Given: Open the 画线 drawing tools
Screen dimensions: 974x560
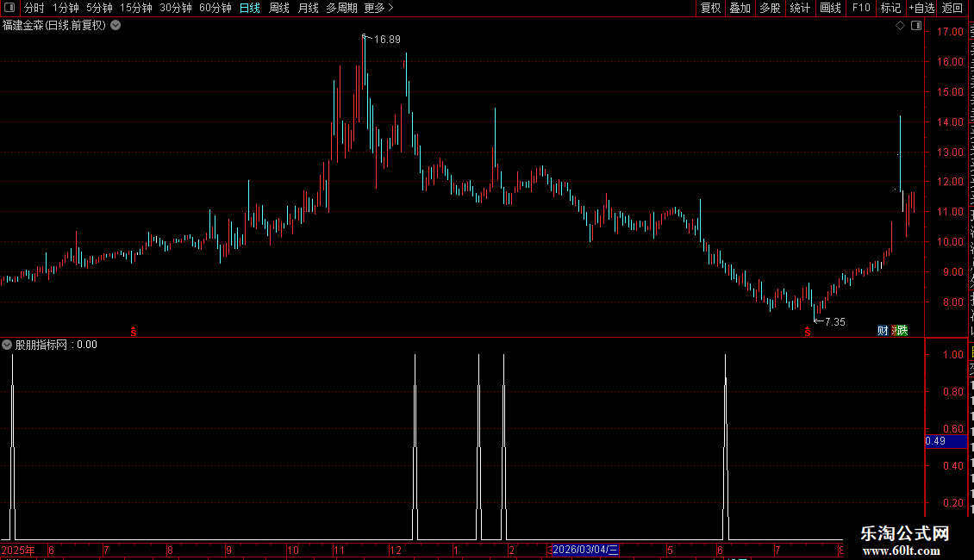Looking at the screenshot, I should pyautogui.click(x=831, y=8).
